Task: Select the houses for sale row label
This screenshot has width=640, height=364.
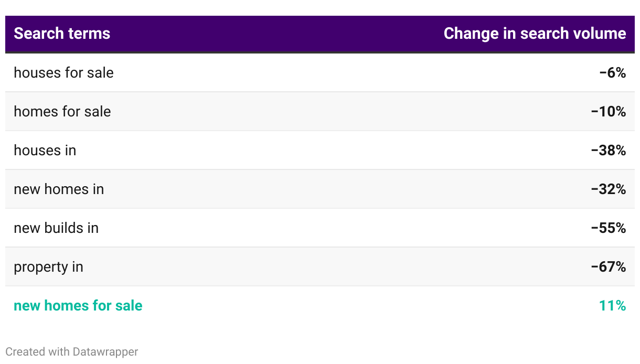Action: pyautogui.click(x=63, y=72)
